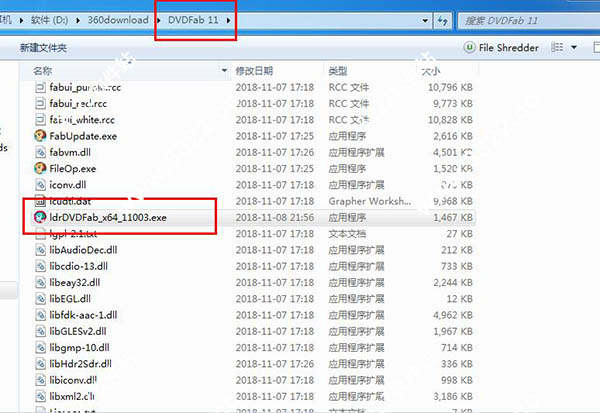Select the file libfdk-aac-1.dll

[83, 315]
